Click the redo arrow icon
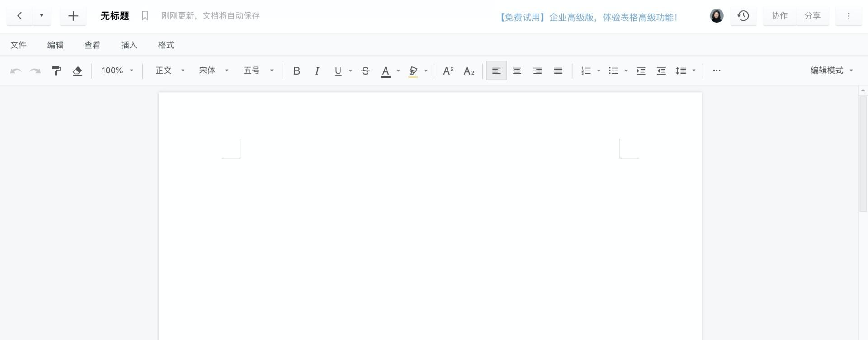Screen dimensions: 868x340 coord(35,71)
